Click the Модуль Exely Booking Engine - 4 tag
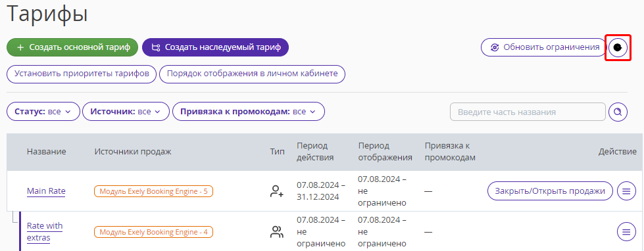 click(x=154, y=232)
